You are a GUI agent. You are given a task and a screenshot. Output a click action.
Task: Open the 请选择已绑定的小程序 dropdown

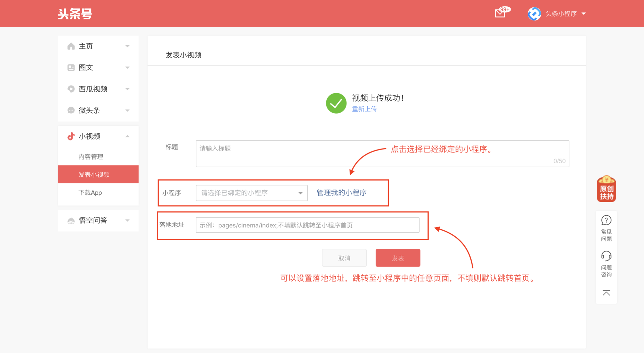(x=252, y=193)
